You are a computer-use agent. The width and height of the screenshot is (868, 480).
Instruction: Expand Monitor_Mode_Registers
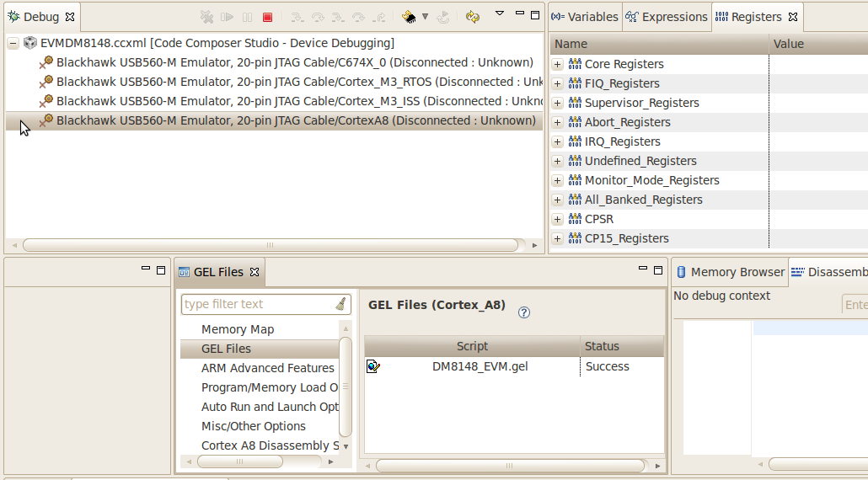pos(557,180)
